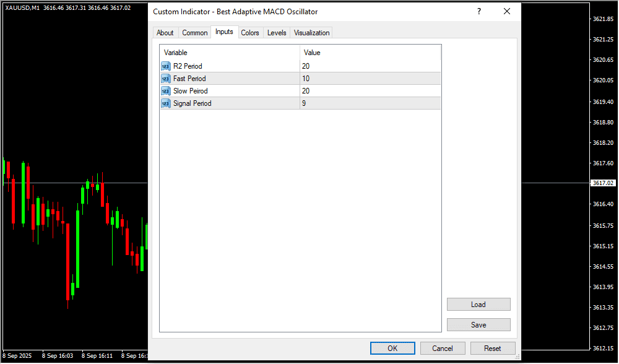
Task: Select the Levels tab
Action: click(x=277, y=33)
